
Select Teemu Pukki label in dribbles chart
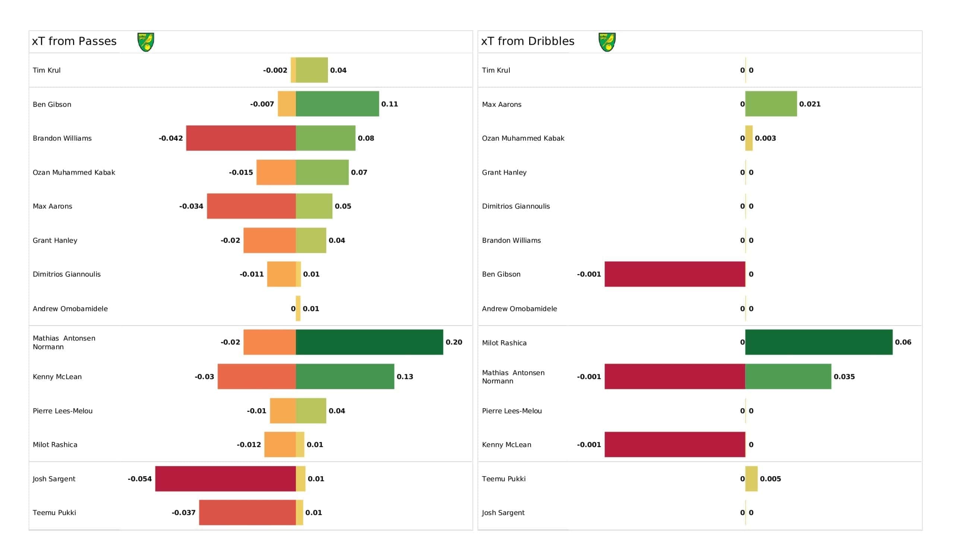click(503, 479)
